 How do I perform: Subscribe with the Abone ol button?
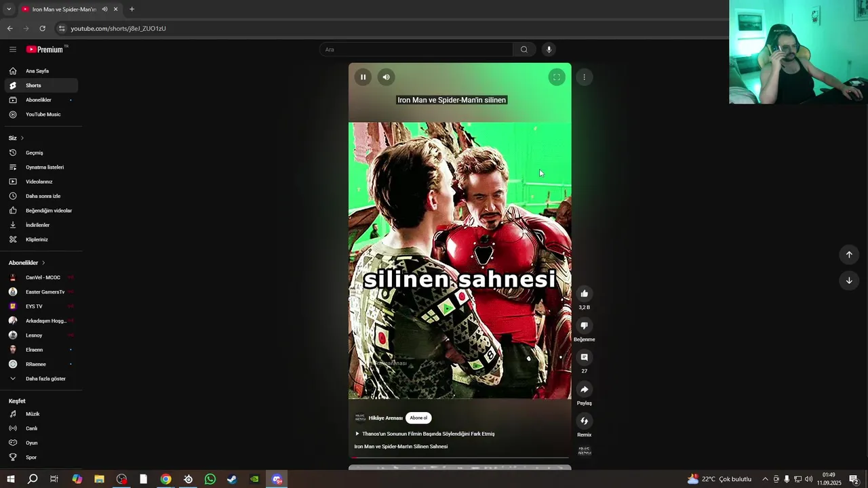[418, 418]
